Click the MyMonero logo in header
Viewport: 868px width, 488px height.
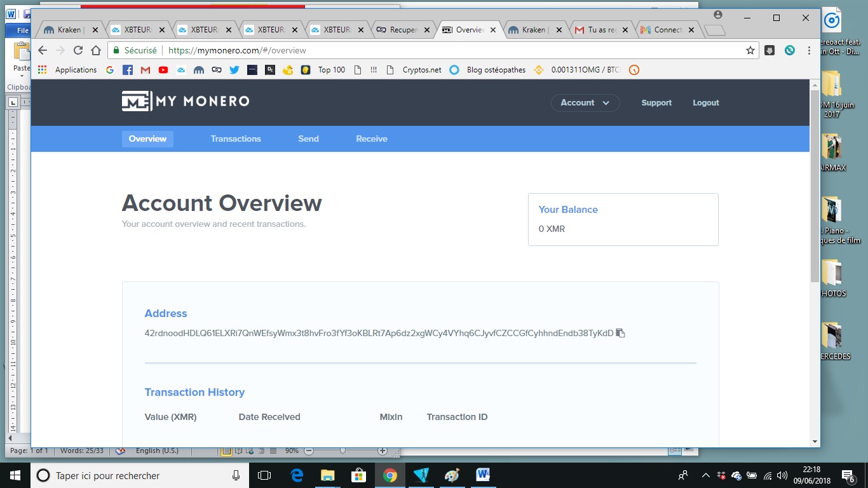tap(186, 102)
